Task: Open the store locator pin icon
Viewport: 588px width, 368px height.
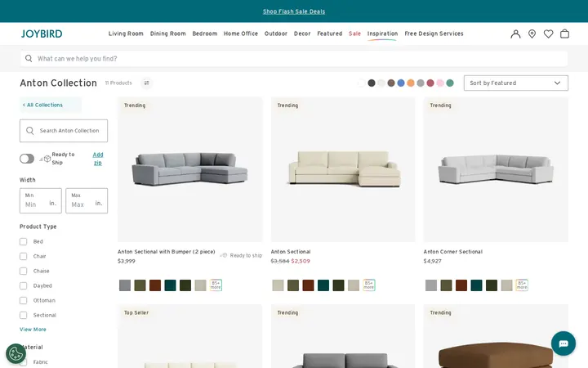Action: 532,34
